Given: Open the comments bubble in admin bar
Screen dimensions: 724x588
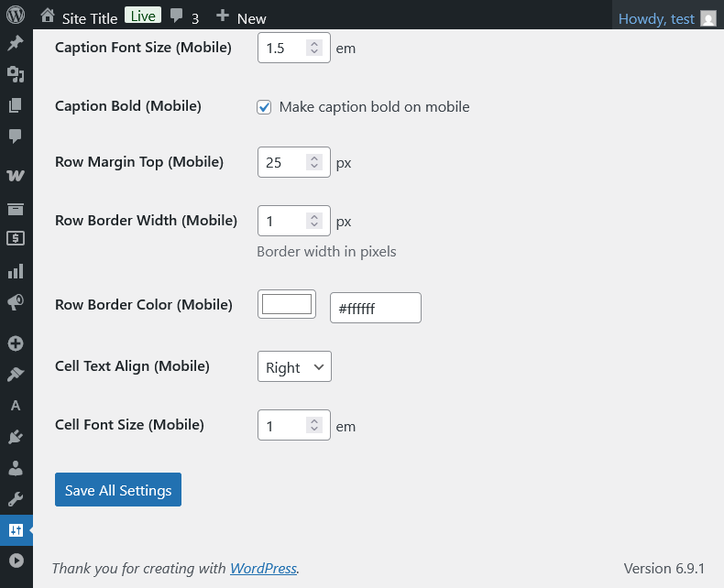Looking at the screenshot, I should click(x=184, y=17).
